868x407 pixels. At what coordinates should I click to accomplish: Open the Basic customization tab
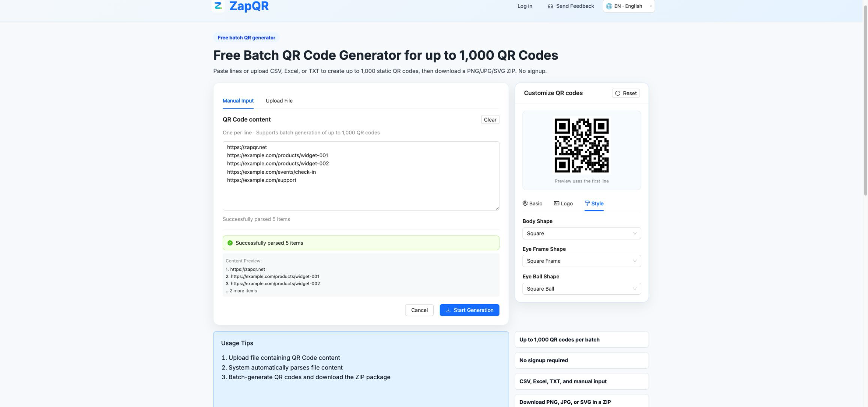click(x=532, y=203)
